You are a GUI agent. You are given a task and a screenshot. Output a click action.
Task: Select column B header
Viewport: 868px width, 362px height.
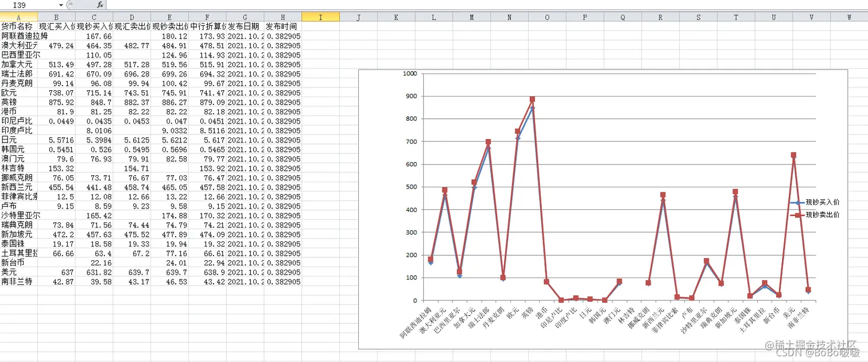56,17
